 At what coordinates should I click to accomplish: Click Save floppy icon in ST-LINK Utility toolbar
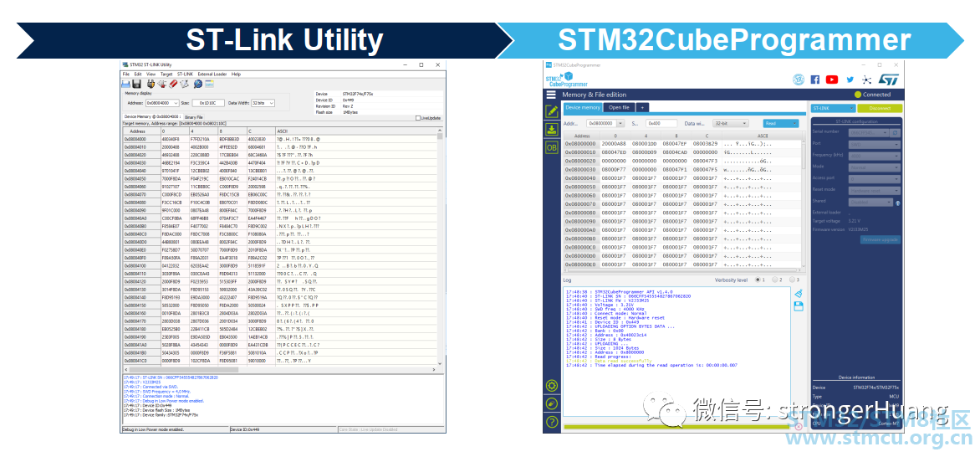[x=136, y=84]
